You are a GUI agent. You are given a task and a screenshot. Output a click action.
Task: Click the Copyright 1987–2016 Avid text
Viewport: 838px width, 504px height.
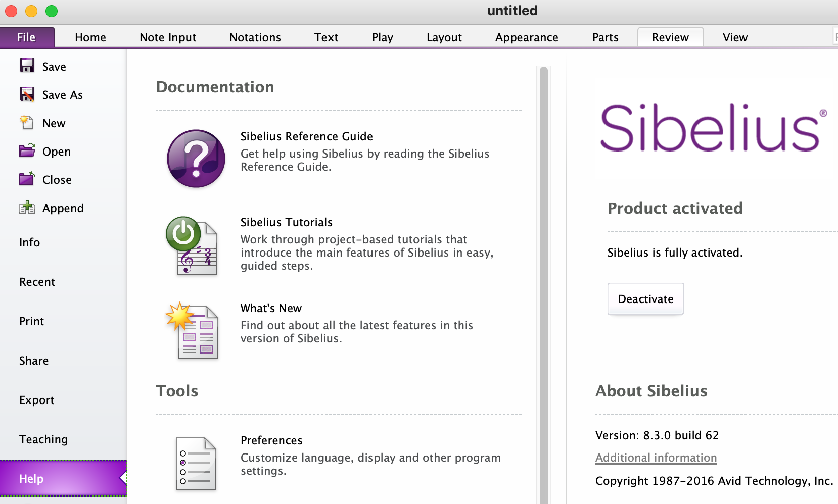coord(714,481)
